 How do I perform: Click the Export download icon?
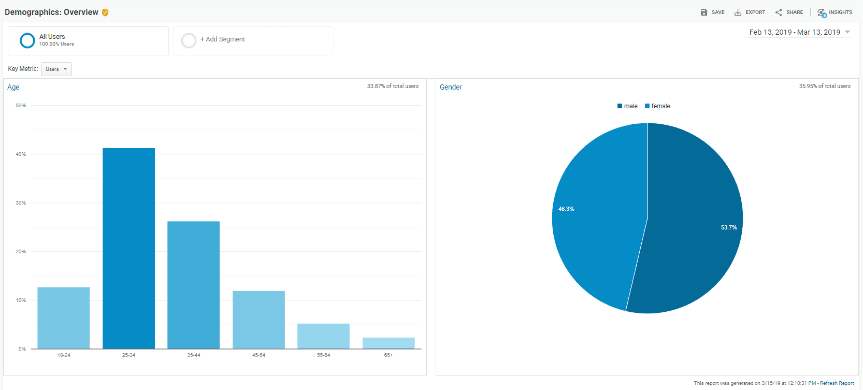(738, 12)
